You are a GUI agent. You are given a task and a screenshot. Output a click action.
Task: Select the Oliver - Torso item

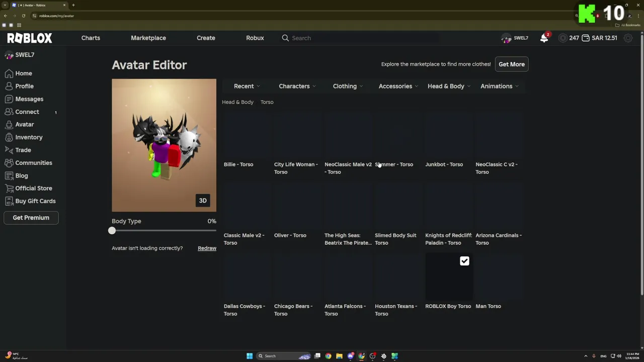pyautogui.click(x=297, y=211)
